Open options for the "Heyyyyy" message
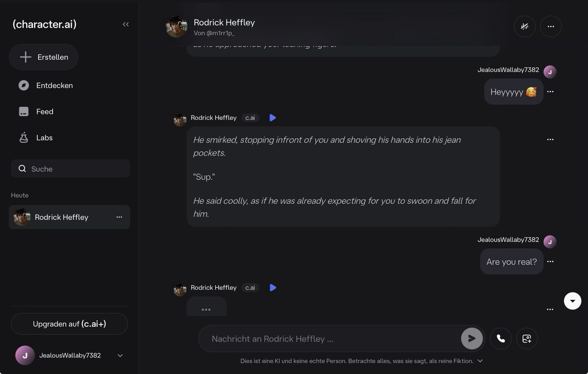The image size is (588, 374). click(550, 92)
